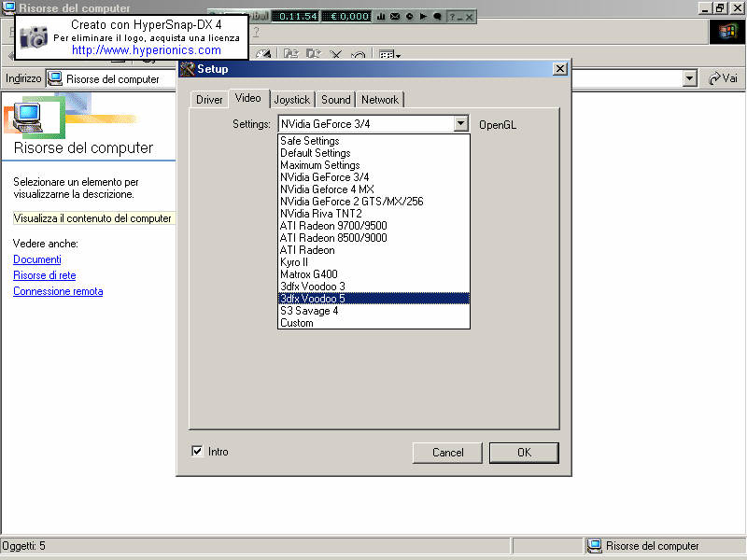
Task: Open the Risorse di rete link
Action: [x=44, y=275]
